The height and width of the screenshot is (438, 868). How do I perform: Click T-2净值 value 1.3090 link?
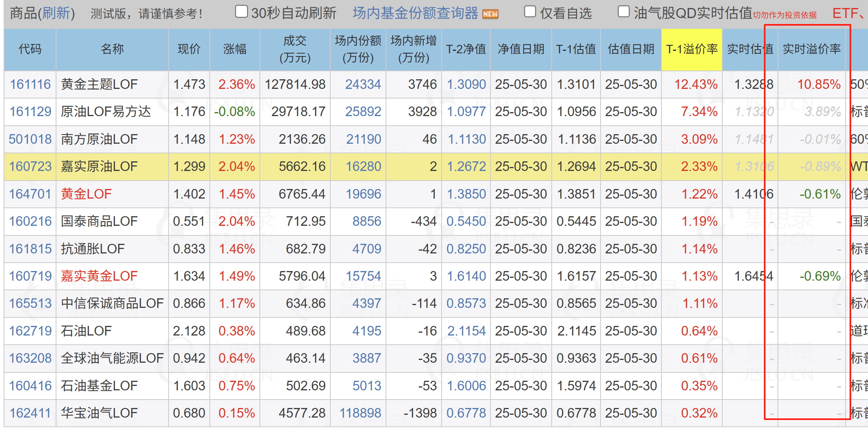pos(466,84)
